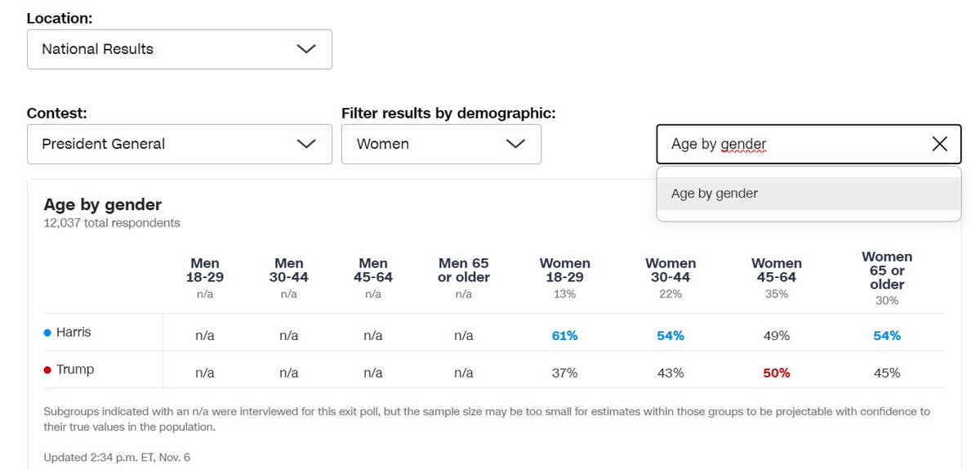The height and width of the screenshot is (470, 980).
Task: Click the Trump candidate row label
Action: click(x=75, y=369)
